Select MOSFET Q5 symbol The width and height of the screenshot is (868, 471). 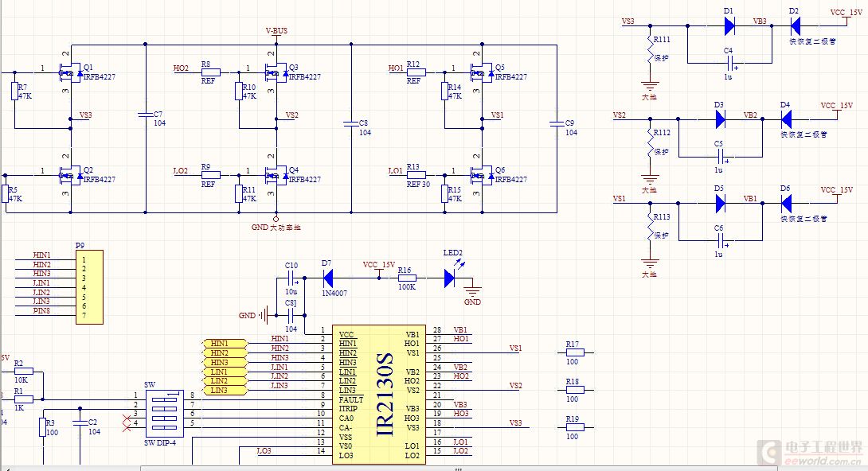[x=482, y=73]
